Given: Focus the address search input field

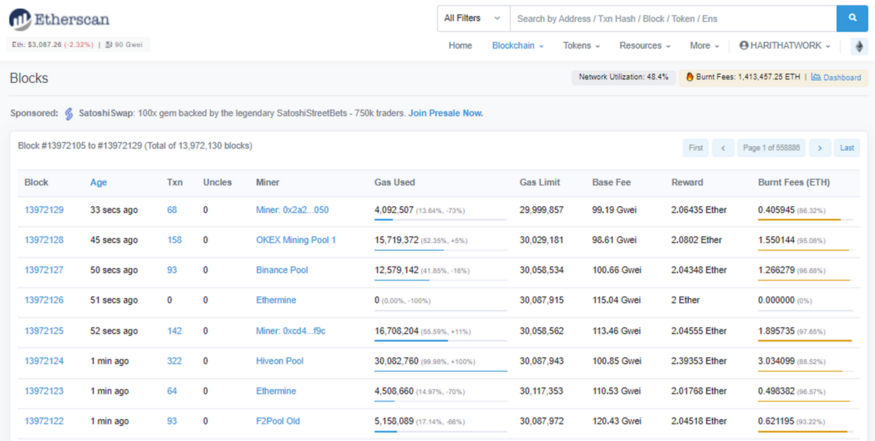Looking at the screenshot, I should tap(673, 18).
